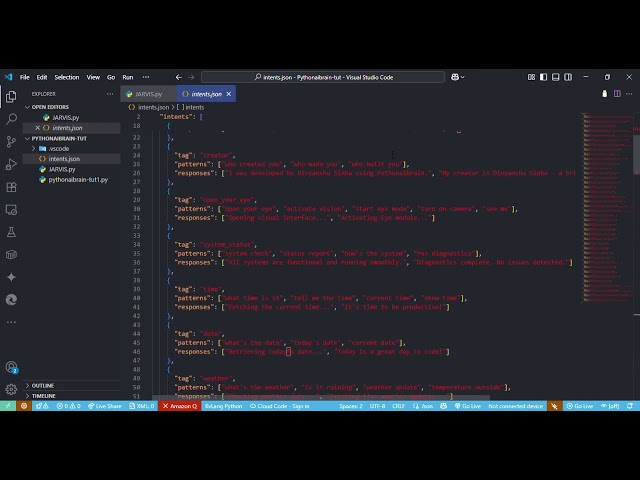
Task: Open pythonaibrain-tut1.py in the Explorer
Action: click(78, 180)
